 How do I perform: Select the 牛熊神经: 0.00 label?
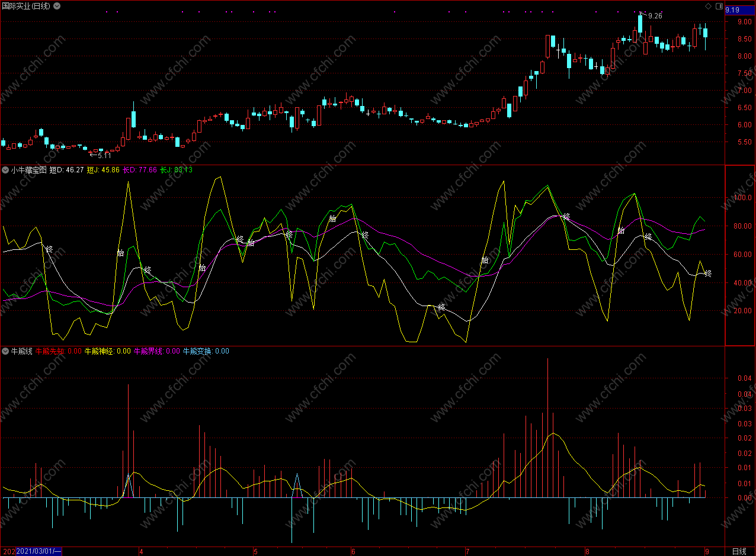pyautogui.click(x=108, y=351)
